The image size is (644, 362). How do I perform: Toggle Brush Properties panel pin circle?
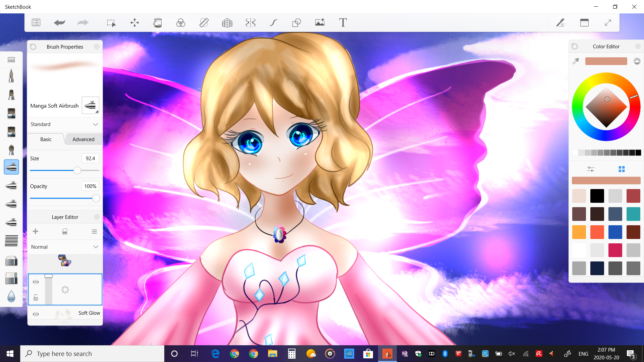tap(33, 47)
